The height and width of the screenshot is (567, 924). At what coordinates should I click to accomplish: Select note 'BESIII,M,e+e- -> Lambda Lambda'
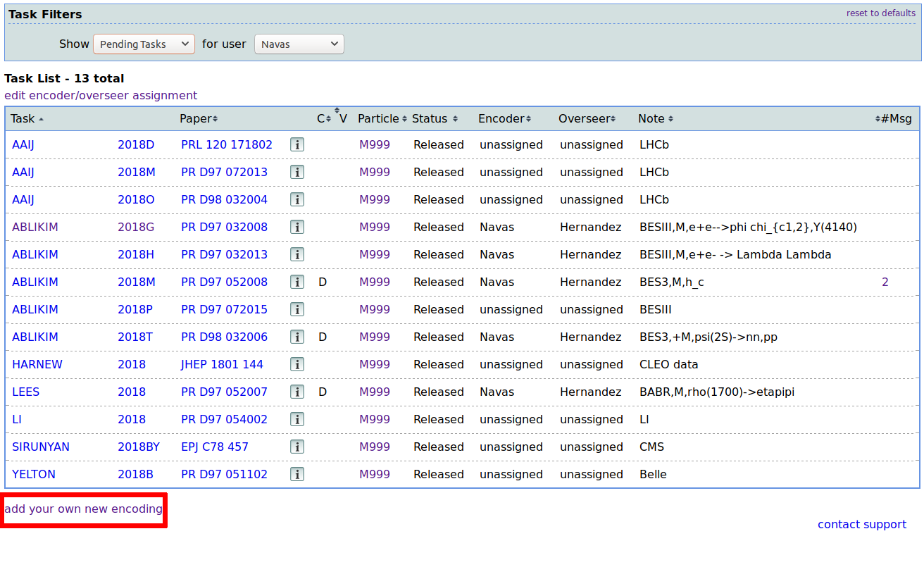pos(735,254)
